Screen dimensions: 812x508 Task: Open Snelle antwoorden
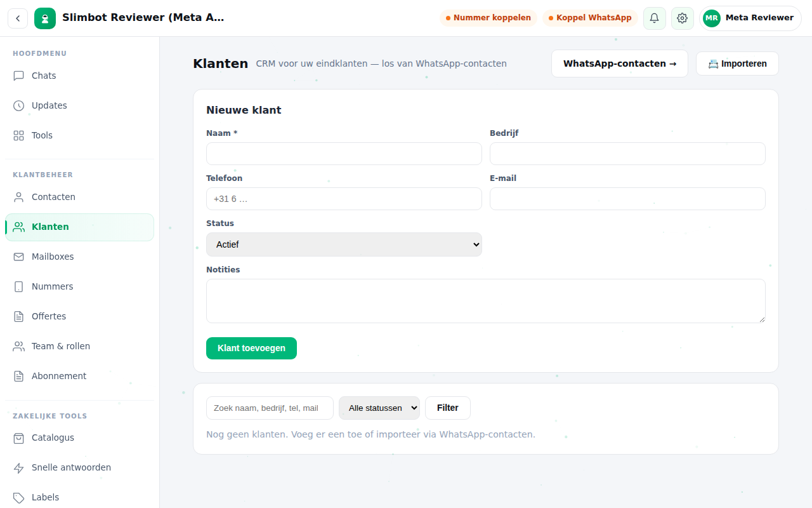(x=79, y=467)
